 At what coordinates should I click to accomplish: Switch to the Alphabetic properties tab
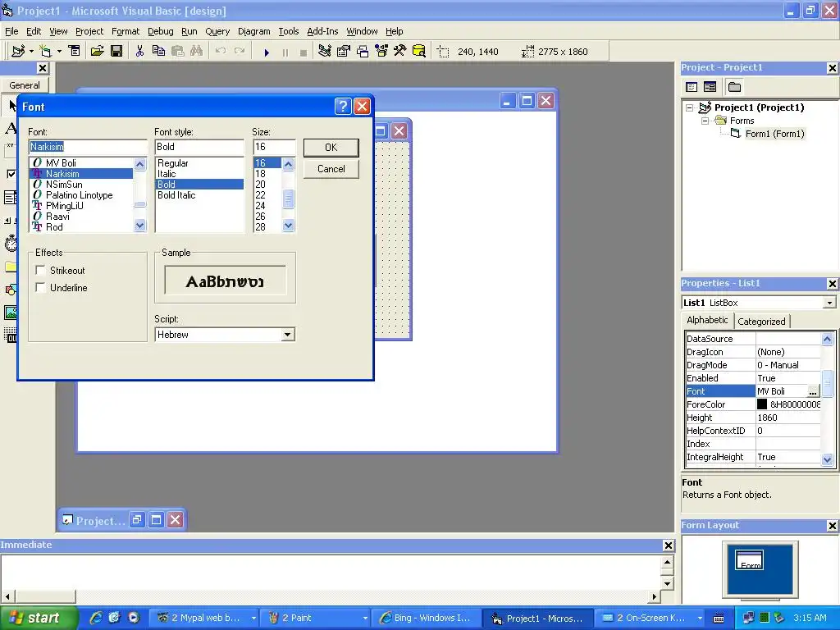707,320
